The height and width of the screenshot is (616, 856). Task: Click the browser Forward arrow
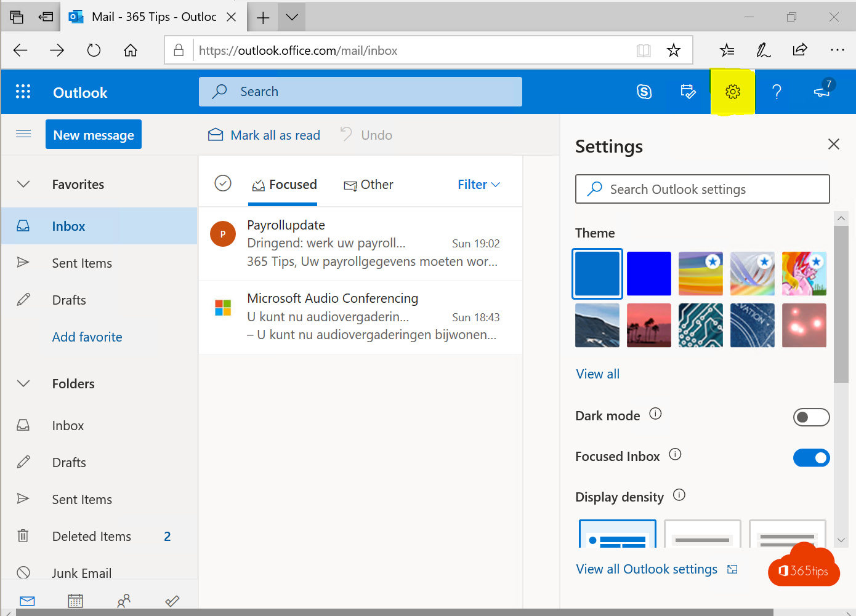57,50
